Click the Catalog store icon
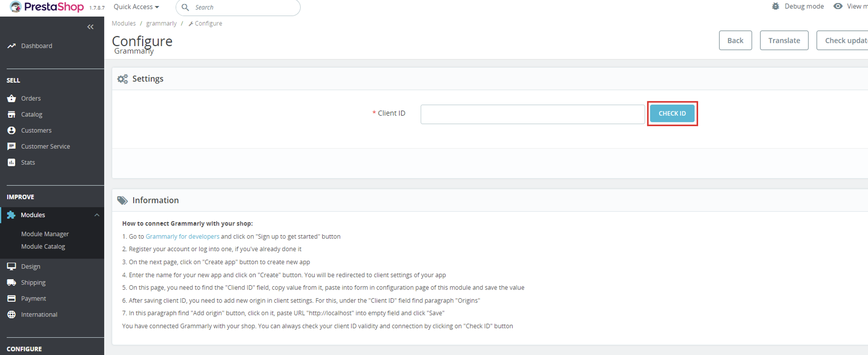The width and height of the screenshot is (868, 355). click(11, 114)
